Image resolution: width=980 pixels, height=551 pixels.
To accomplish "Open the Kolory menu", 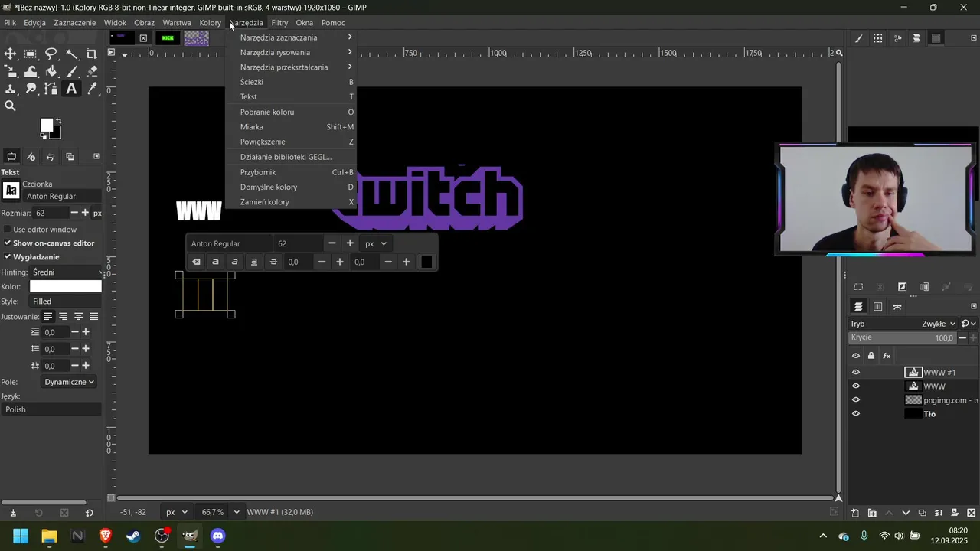I will pyautogui.click(x=210, y=23).
